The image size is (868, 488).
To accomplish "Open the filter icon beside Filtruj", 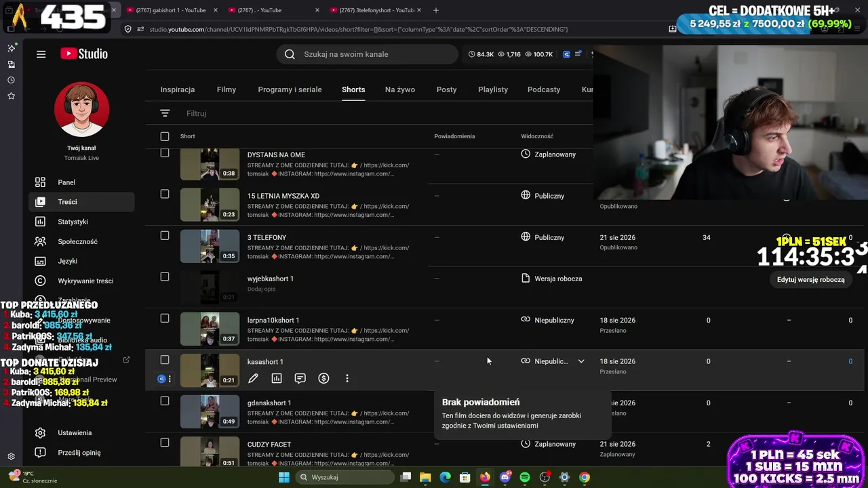I will [165, 113].
